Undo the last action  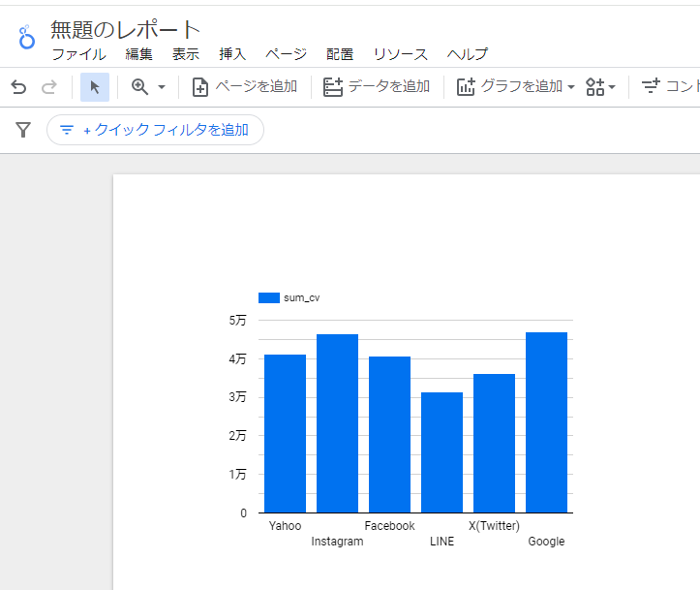pos(18,87)
